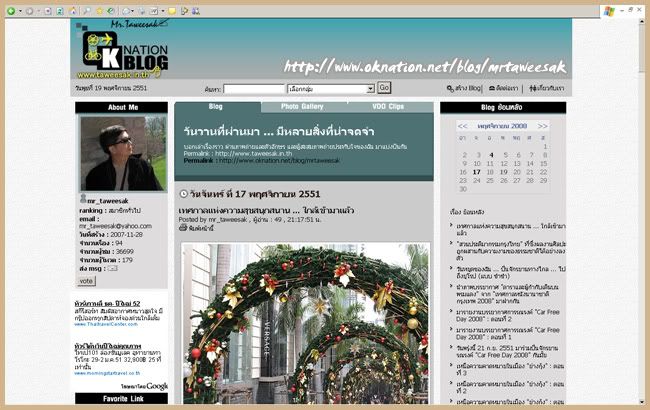Switch to the Photo Gallery tab
Screen dimensions: 650x410
[x=302, y=107]
